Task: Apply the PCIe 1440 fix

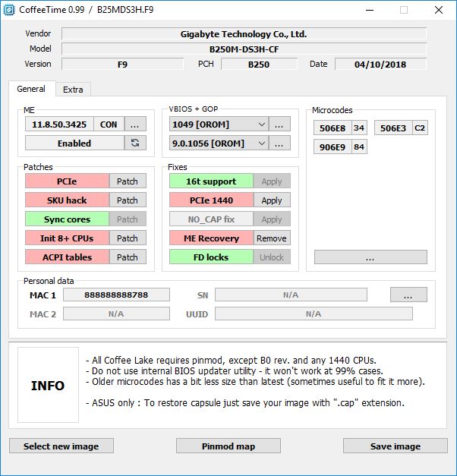Action: pyautogui.click(x=272, y=200)
